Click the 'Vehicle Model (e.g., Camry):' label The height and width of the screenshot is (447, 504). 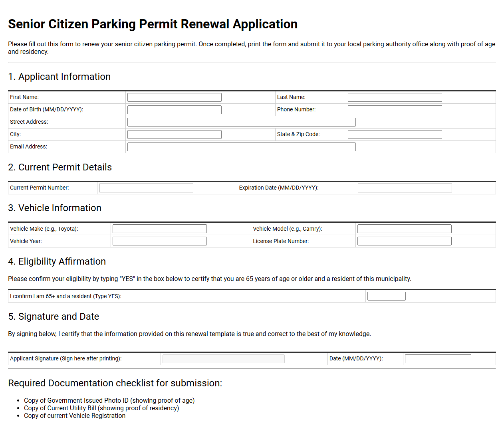288,229
